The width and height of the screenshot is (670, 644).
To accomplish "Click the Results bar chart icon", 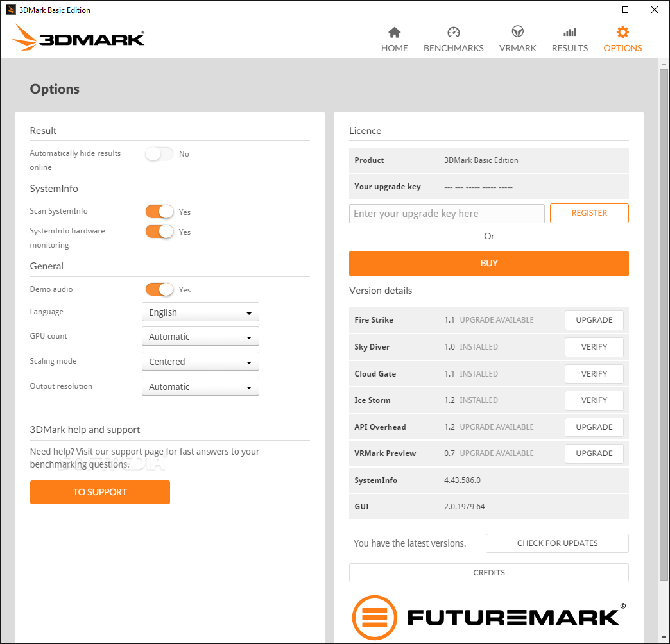I will pos(570,32).
